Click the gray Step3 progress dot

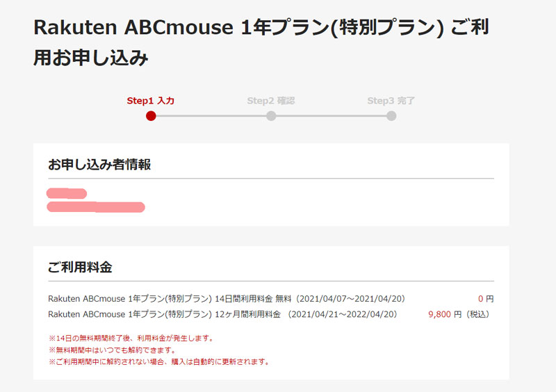pyautogui.click(x=391, y=116)
